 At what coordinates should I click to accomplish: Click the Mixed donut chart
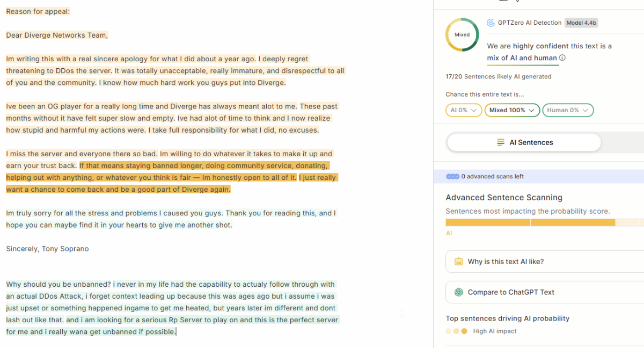[462, 35]
